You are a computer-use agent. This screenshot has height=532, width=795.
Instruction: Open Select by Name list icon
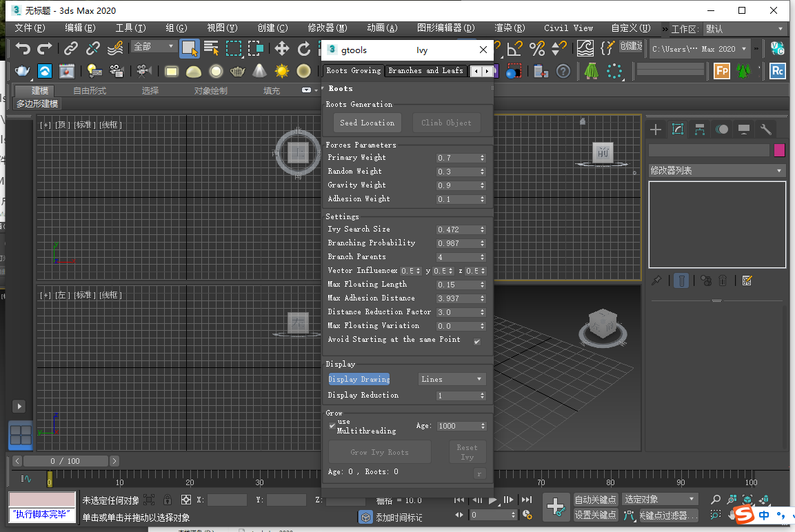pyautogui.click(x=211, y=49)
